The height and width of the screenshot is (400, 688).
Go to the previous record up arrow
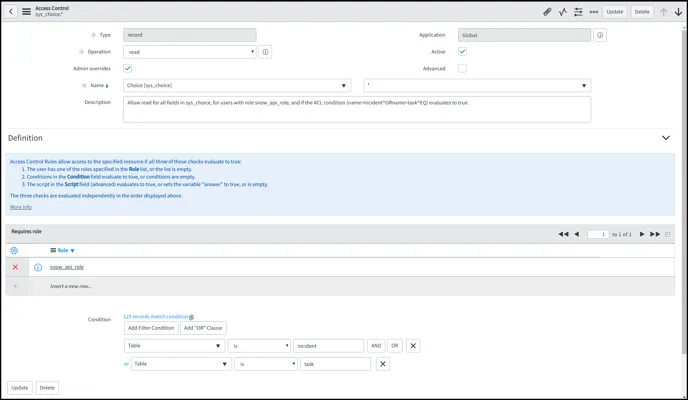pos(663,12)
